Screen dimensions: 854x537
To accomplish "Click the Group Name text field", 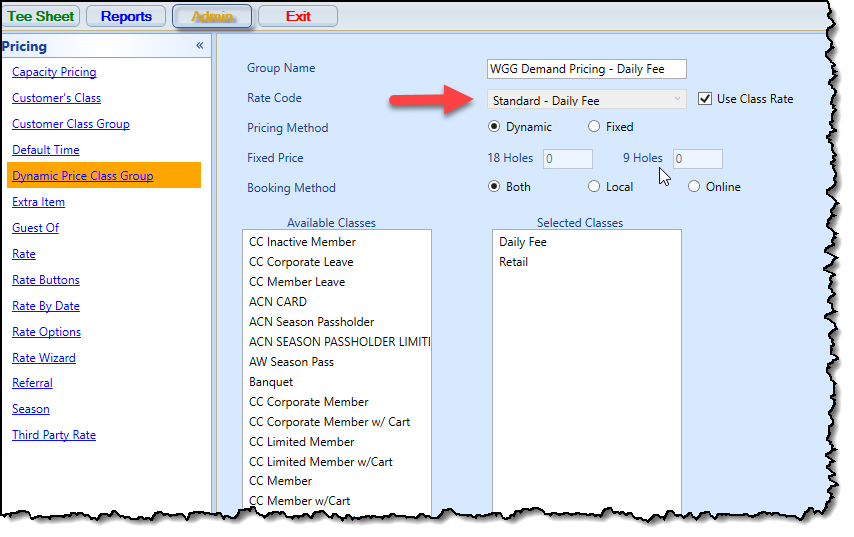I will pos(586,69).
